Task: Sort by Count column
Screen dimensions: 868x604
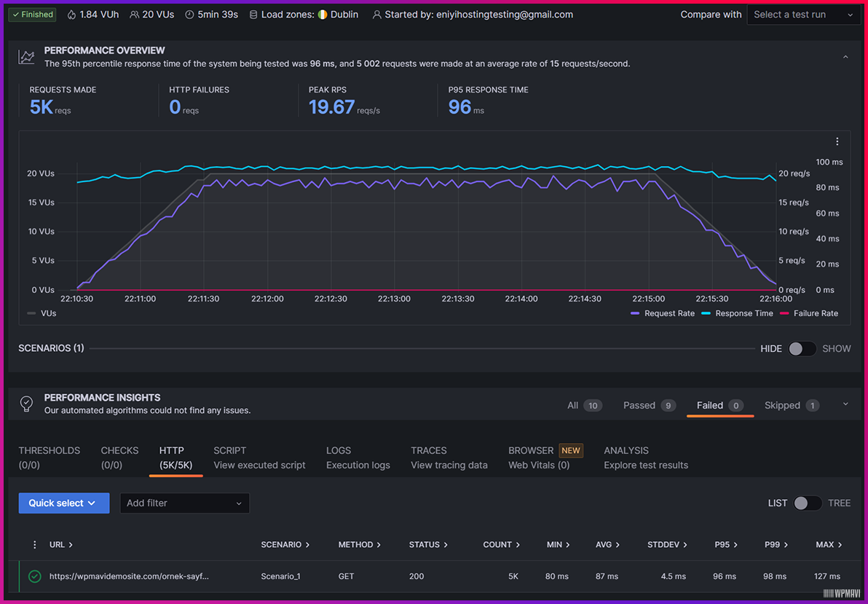Action: [502, 545]
